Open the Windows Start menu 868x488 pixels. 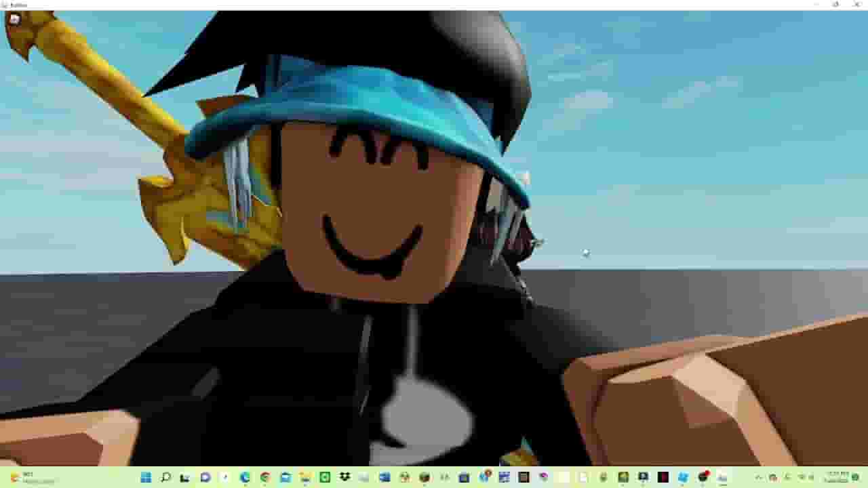tap(146, 477)
